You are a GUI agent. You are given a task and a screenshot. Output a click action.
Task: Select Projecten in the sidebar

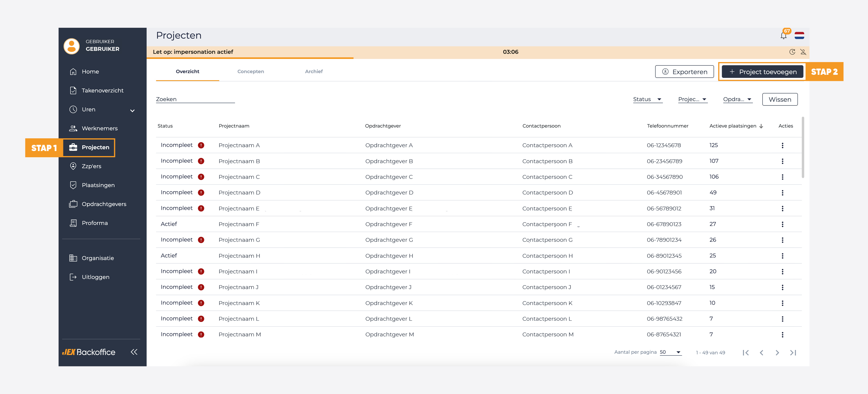(89, 147)
